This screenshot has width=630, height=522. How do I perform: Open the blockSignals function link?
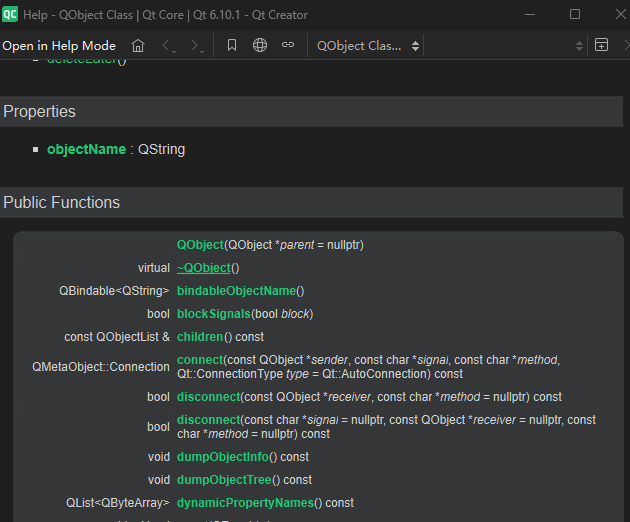(x=214, y=314)
